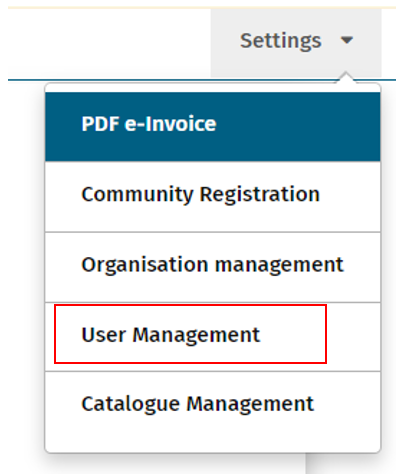
Task: Launch Catalogue Management from Settings list
Action: pos(198,404)
